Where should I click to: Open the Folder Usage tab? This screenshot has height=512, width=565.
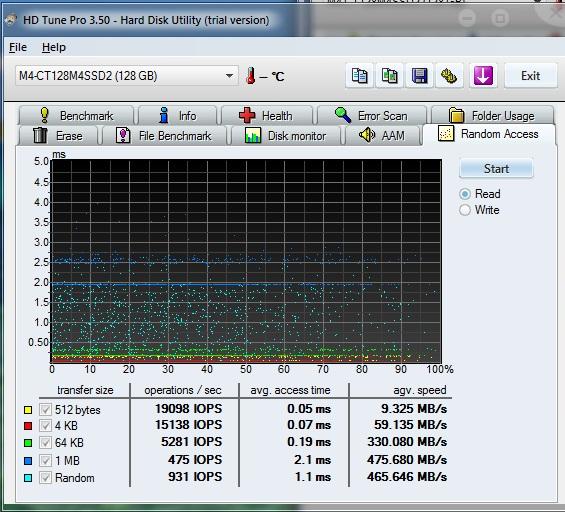(x=492, y=116)
